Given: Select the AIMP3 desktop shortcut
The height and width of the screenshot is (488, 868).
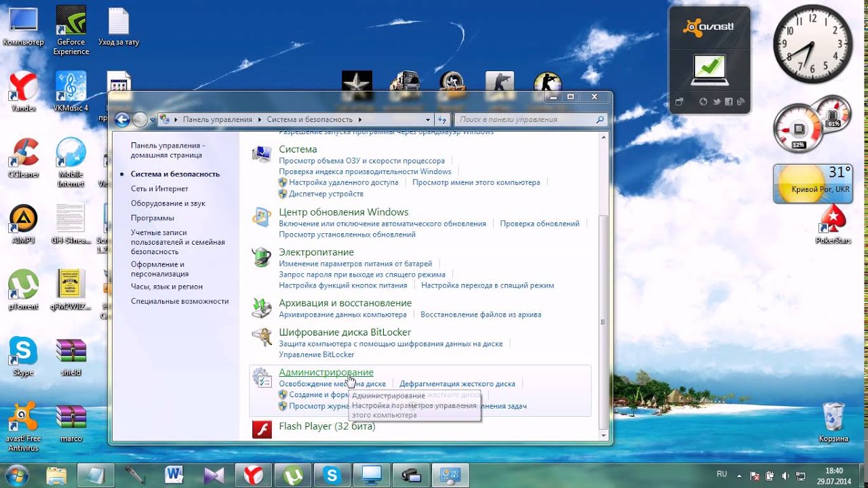Looking at the screenshot, I should click(23, 224).
